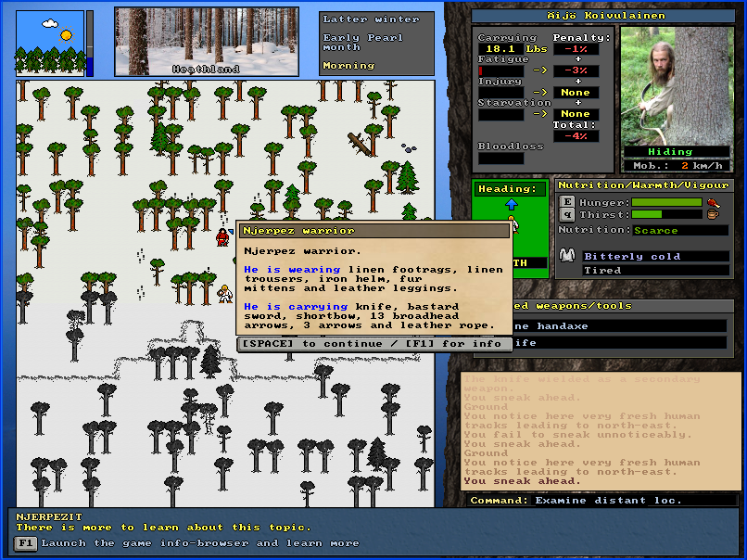The width and height of the screenshot is (747, 560).
Task: Click the 'Mob.: 2 km/h' speed readout
Action: coord(677,166)
